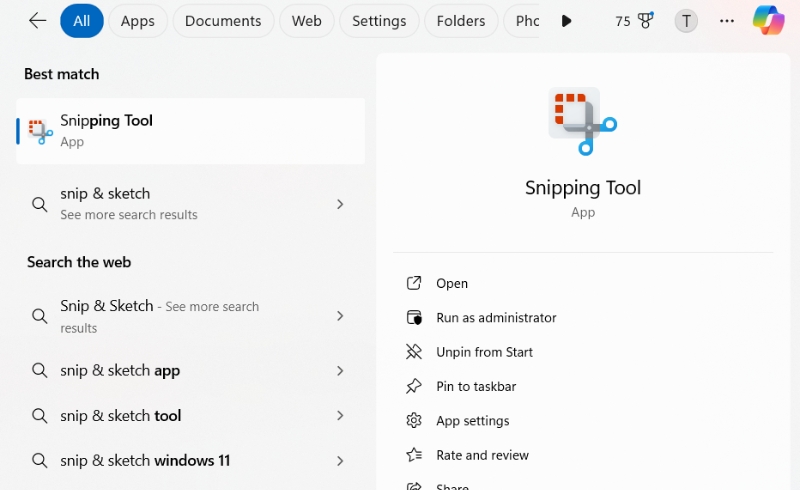
Task: Go back with the left arrow button
Action: (x=37, y=21)
